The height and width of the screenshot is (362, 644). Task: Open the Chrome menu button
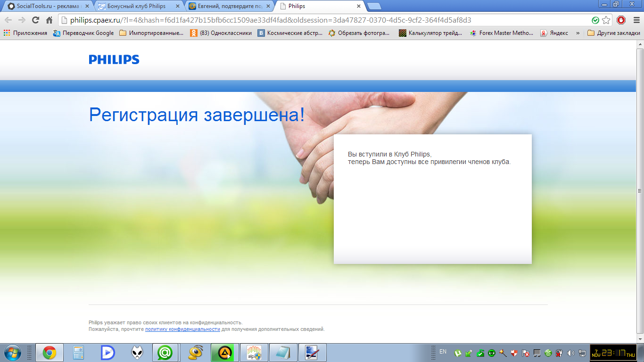[x=636, y=20]
